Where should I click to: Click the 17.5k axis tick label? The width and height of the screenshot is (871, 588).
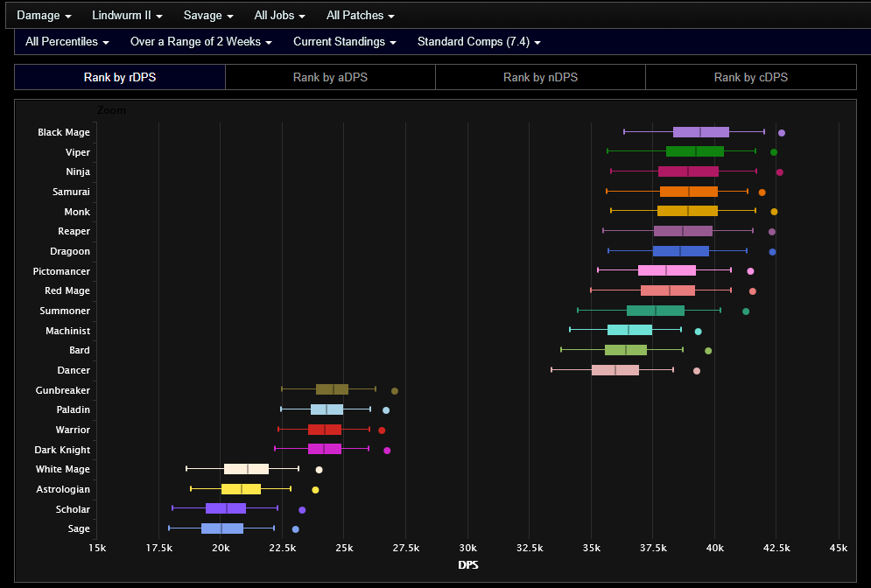tap(158, 548)
